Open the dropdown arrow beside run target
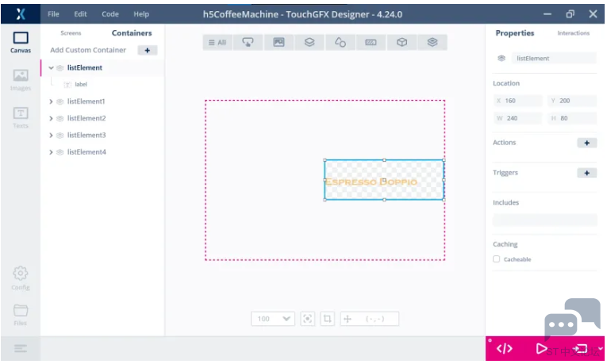607x364 pixels. tap(600, 348)
